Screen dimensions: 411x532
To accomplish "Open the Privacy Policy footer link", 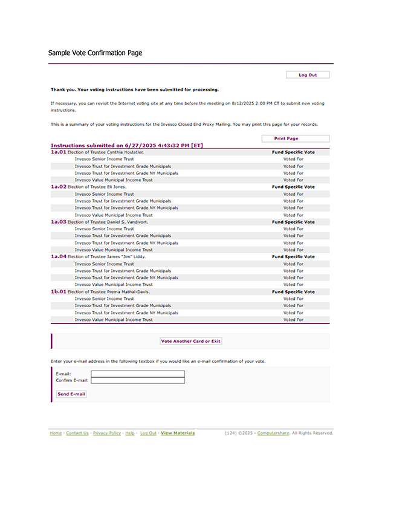I will [107, 433].
